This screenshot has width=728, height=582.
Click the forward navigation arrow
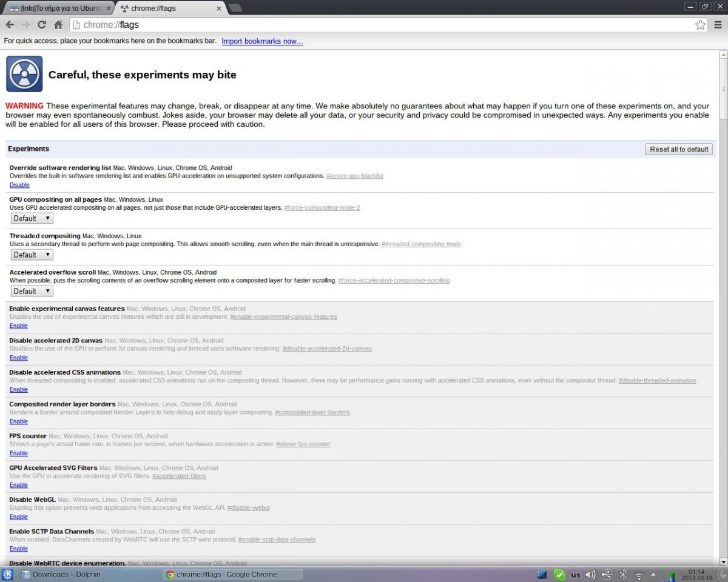[x=25, y=25]
